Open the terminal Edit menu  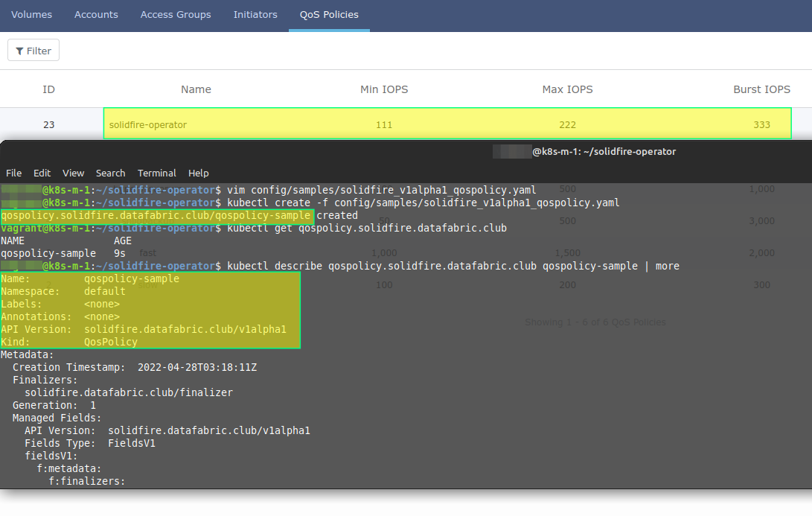pyautogui.click(x=42, y=173)
